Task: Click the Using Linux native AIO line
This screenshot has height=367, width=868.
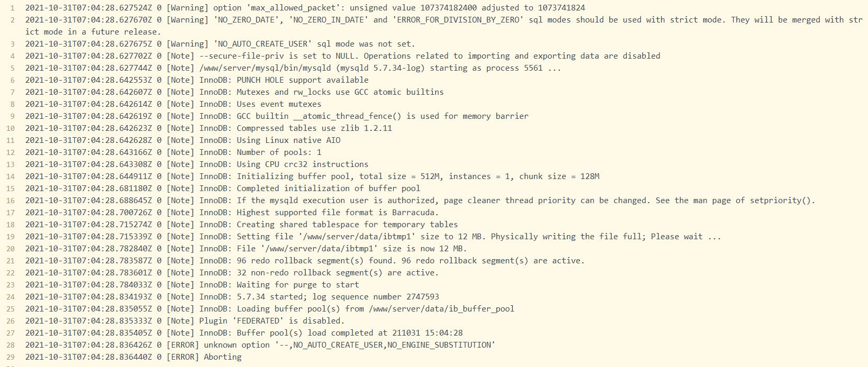Action: pyautogui.click(x=182, y=140)
